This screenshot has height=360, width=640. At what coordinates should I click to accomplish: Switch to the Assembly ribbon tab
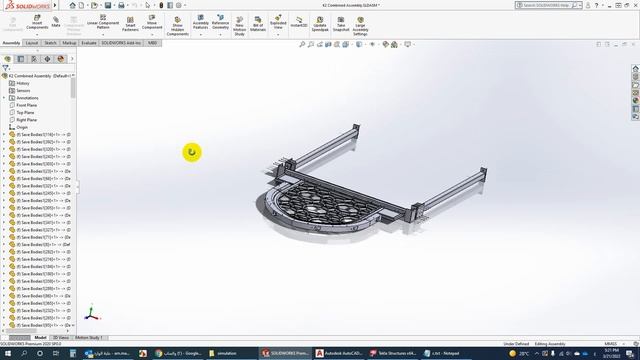point(11,43)
